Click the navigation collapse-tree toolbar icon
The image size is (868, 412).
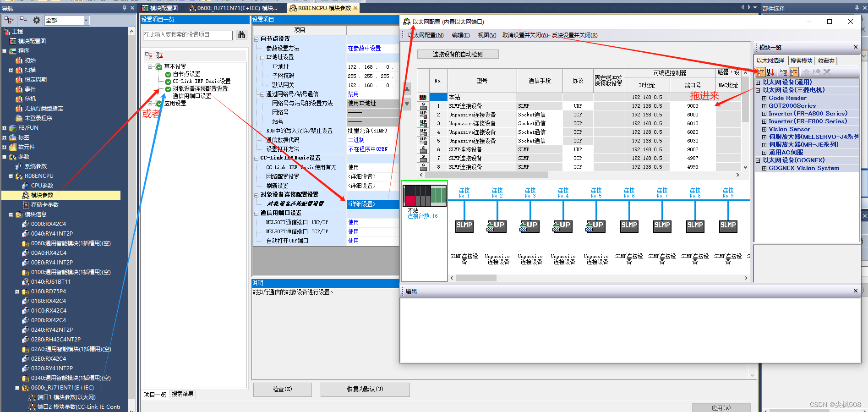23,20
